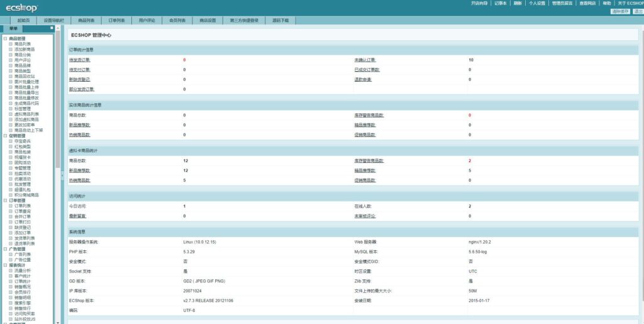The width and height of the screenshot is (644, 324).
Task: Click the icon beside 添加新商品 in sidebar
Action: pos(11,49)
